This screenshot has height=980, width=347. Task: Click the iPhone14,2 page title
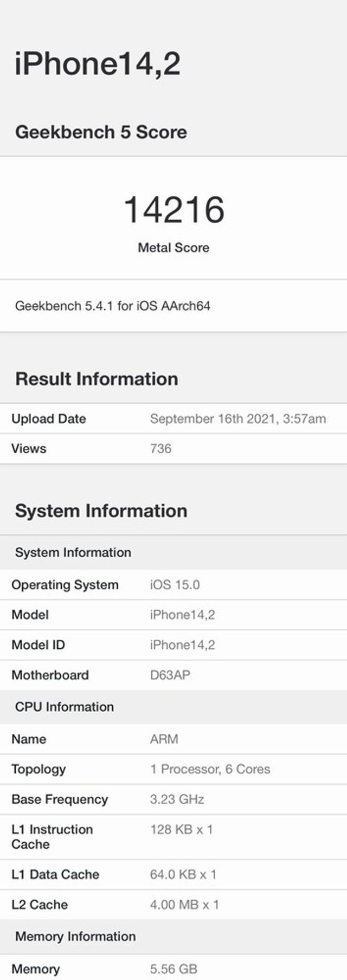97,64
